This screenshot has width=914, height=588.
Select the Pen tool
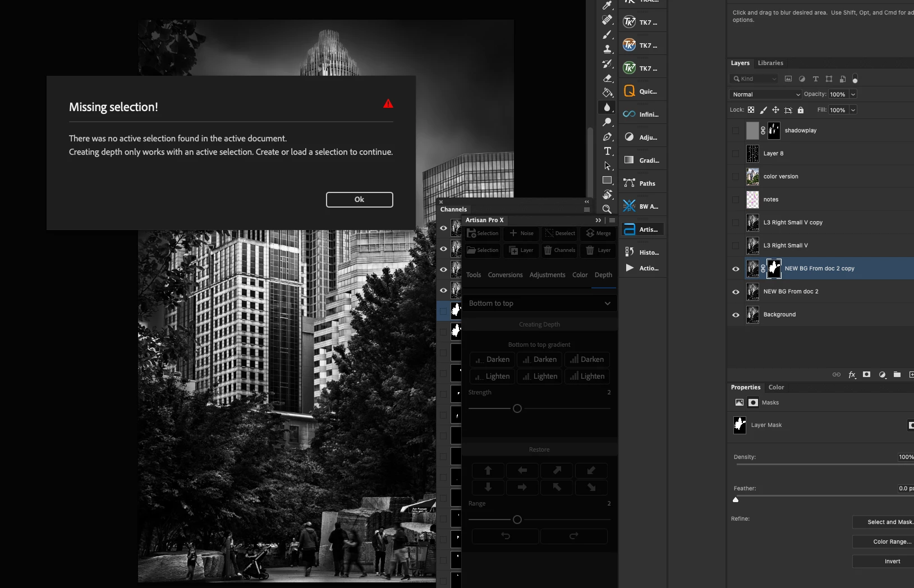(607, 137)
